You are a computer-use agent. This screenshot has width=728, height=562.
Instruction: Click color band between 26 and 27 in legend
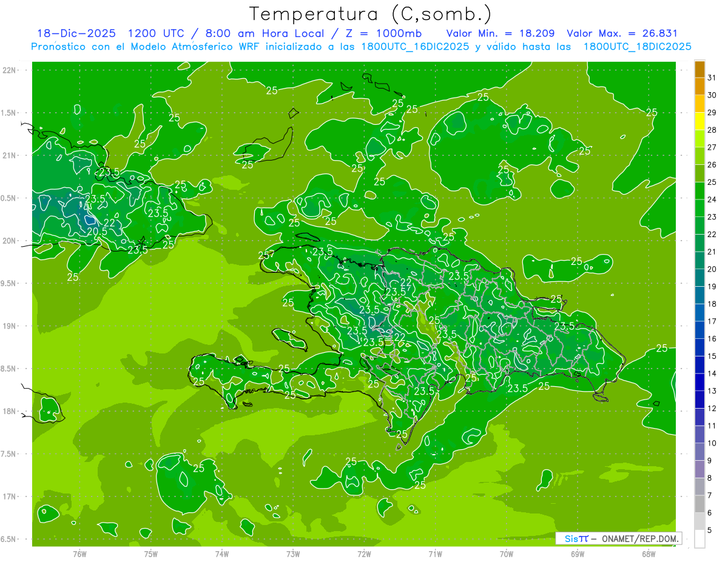point(699,156)
